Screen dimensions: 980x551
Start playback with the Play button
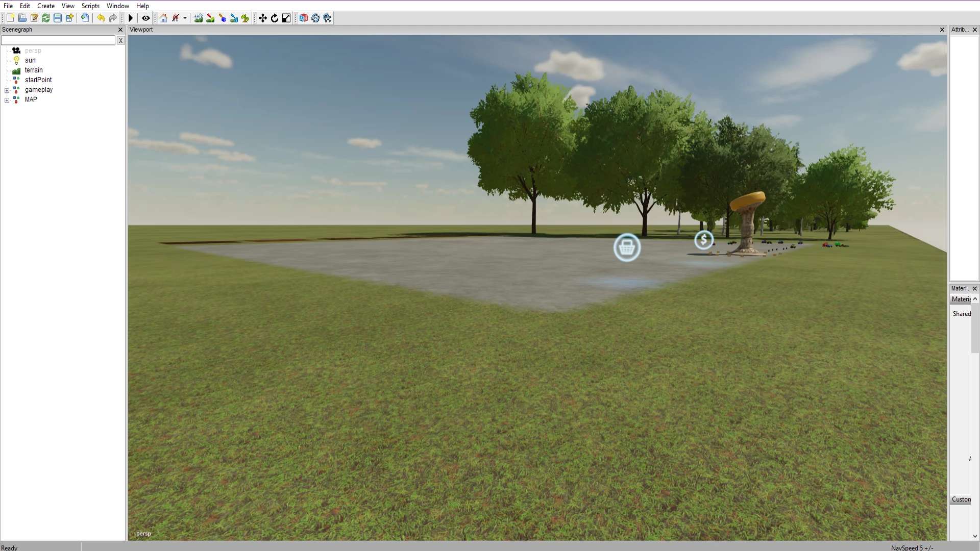[131, 18]
